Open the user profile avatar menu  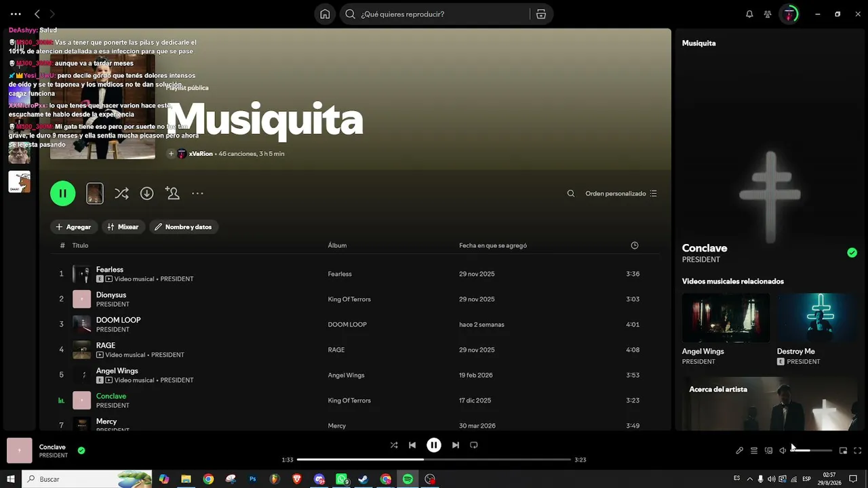click(789, 14)
